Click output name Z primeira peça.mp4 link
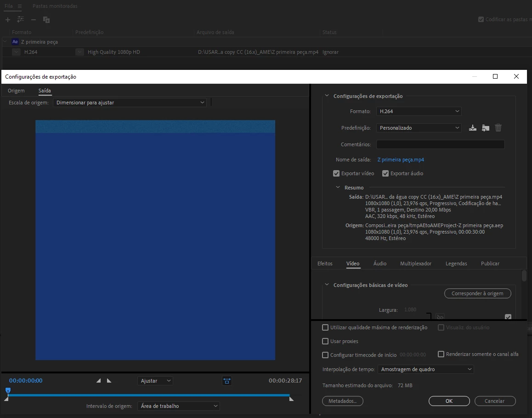 [x=400, y=160]
